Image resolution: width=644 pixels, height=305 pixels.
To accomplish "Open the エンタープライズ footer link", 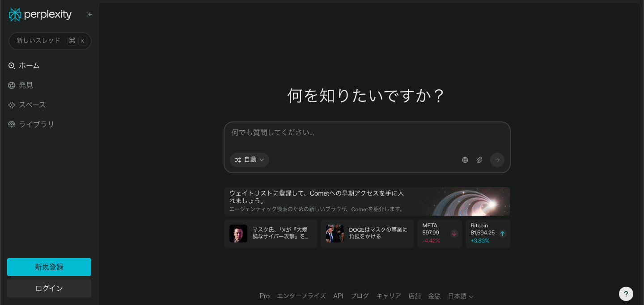I will tap(301, 296).
